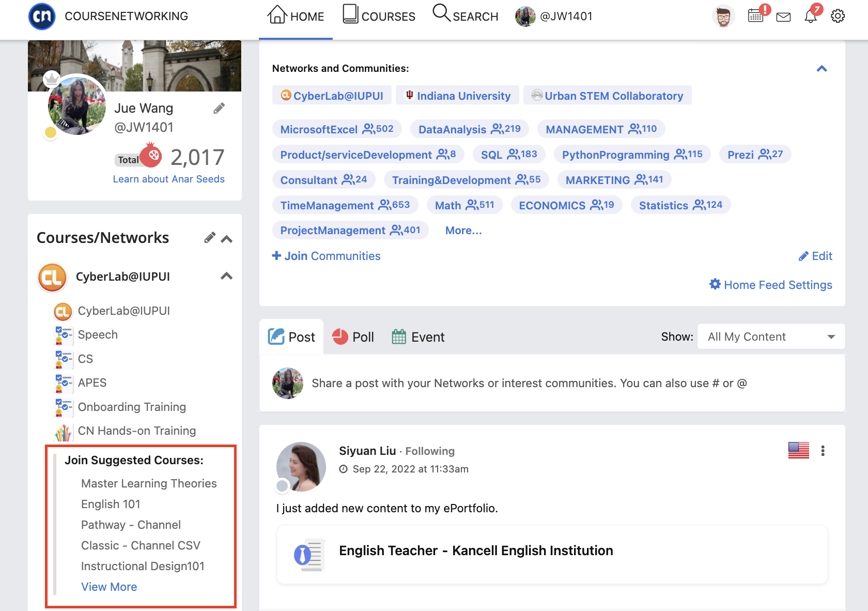Open the mail envelope icon
868x611 pixels.
[783, 17]
